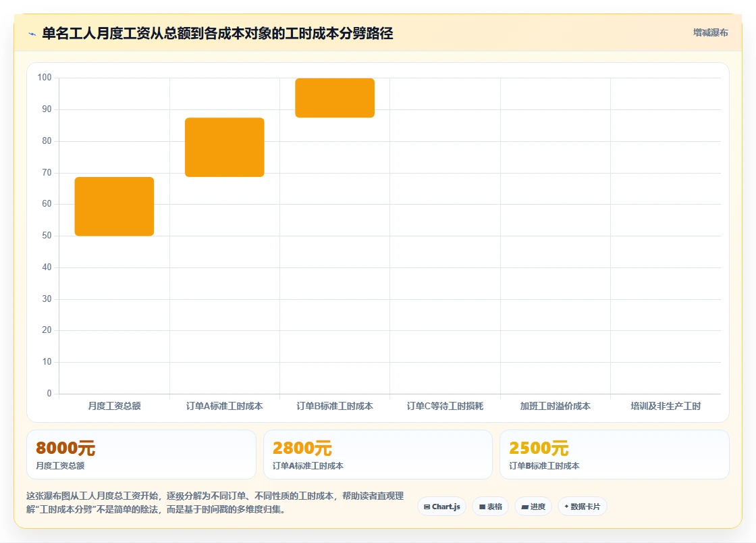Click the 数据卡片 tag chip
Viewport: 756px width, 543px height.
[583, 507]
